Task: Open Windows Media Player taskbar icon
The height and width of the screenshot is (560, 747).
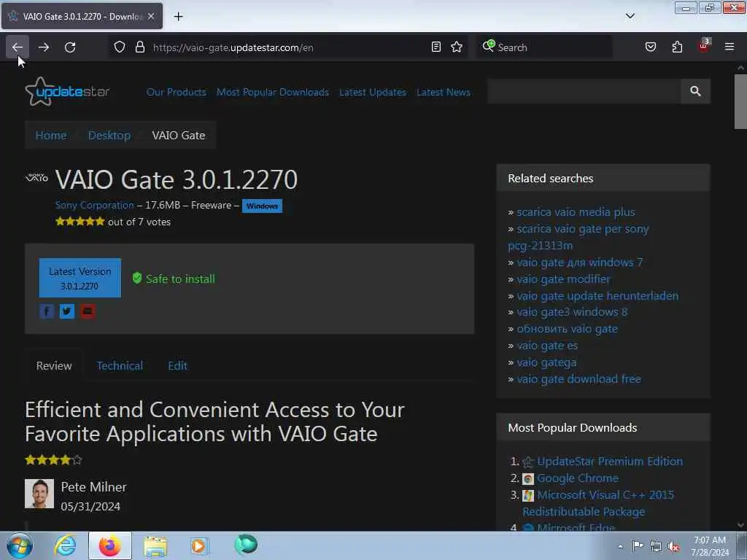Action: coord(199,546)
